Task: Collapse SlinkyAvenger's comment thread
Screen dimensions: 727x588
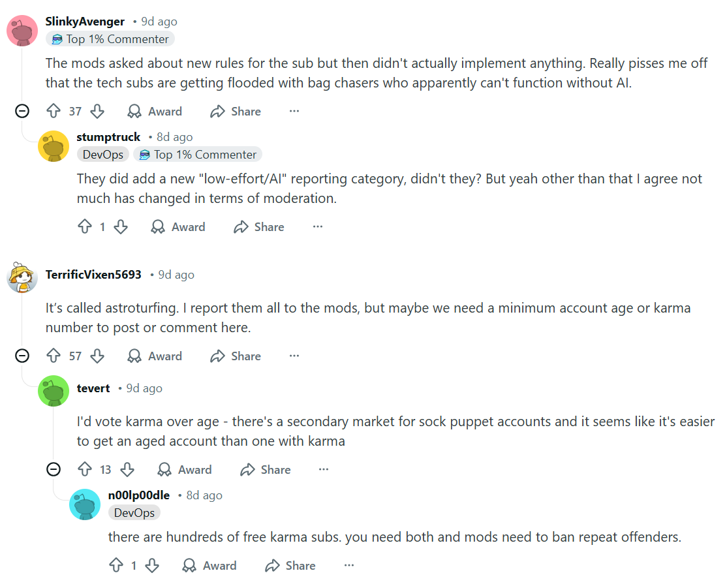Action: (x=22, y=111)
